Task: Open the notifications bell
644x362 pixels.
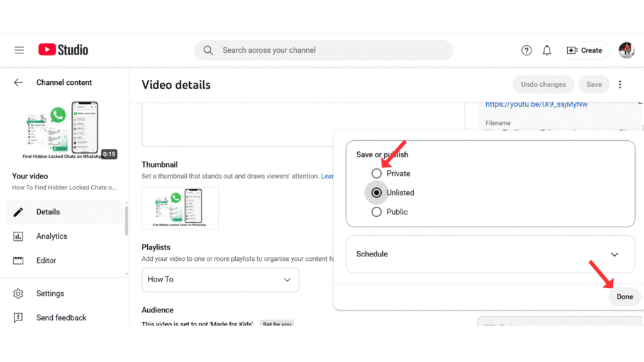Action: pos(547,50)
